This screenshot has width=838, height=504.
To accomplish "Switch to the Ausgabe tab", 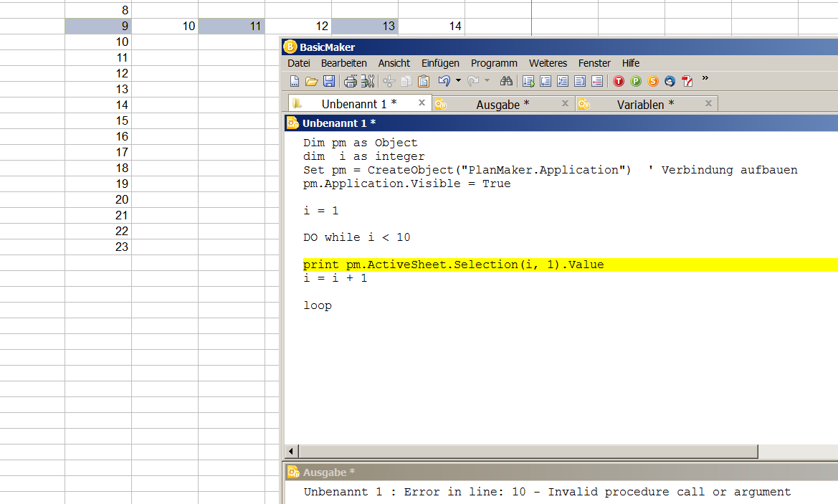I will (x=503, y=104).
